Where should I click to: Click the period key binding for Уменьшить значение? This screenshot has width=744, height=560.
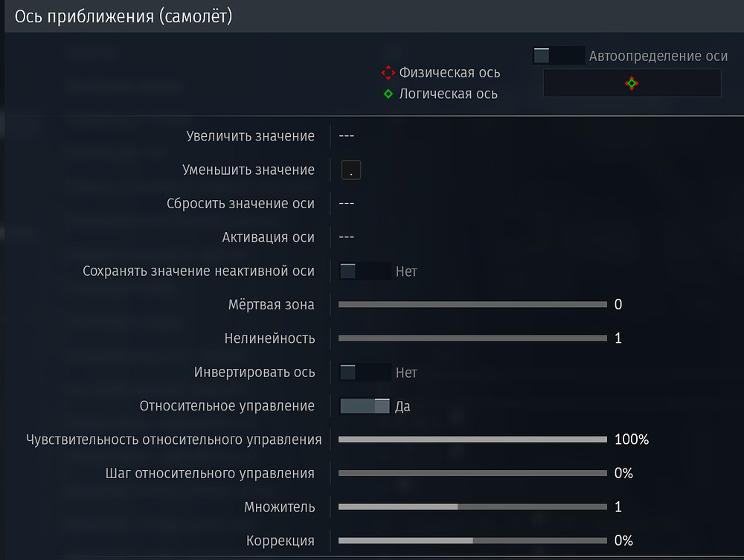351,170
